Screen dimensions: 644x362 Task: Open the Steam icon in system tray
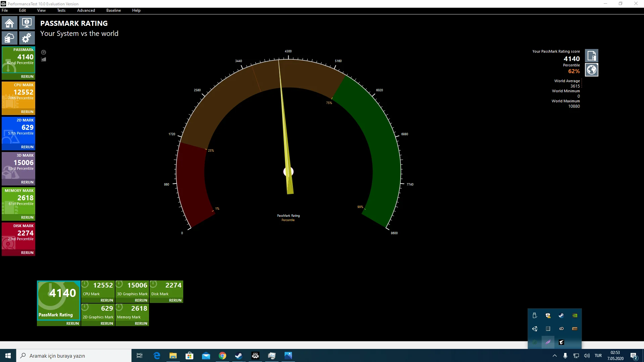click(x=561, y=315)
